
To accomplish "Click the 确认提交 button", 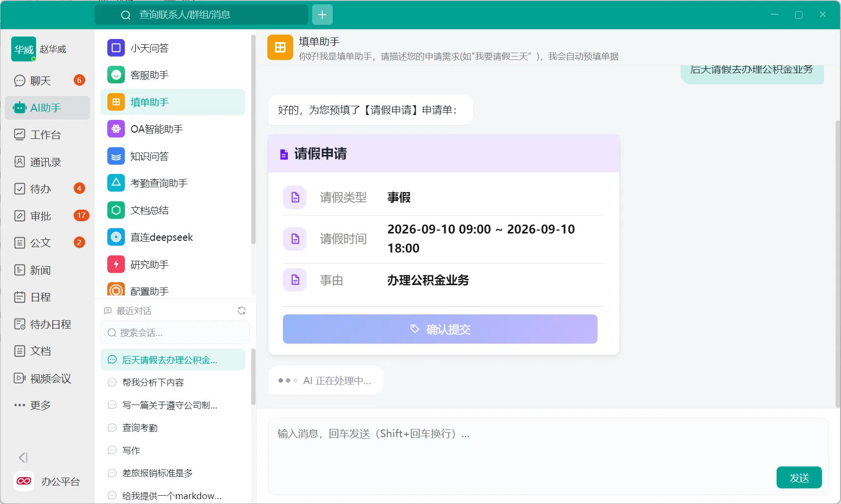I will (x=440, y=329).
